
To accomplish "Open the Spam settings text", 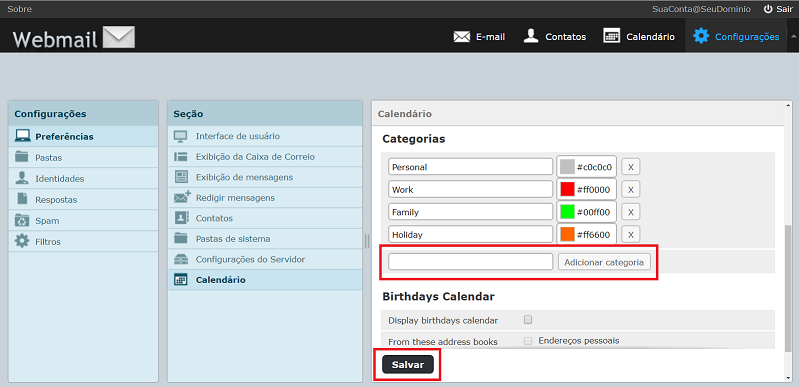I will 47,221.
